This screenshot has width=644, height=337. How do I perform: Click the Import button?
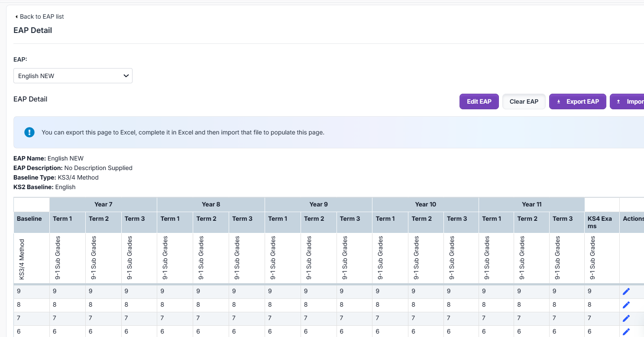[x=627, y=101]
